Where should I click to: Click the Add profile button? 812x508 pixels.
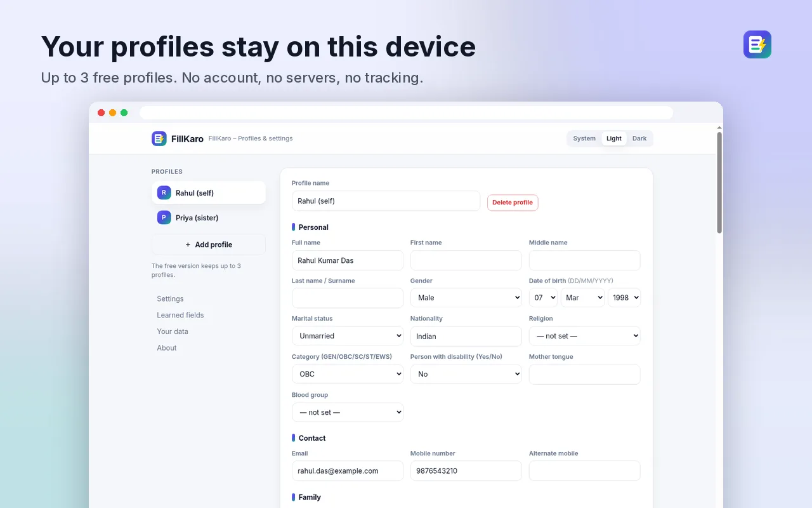(x=209, y=244)
